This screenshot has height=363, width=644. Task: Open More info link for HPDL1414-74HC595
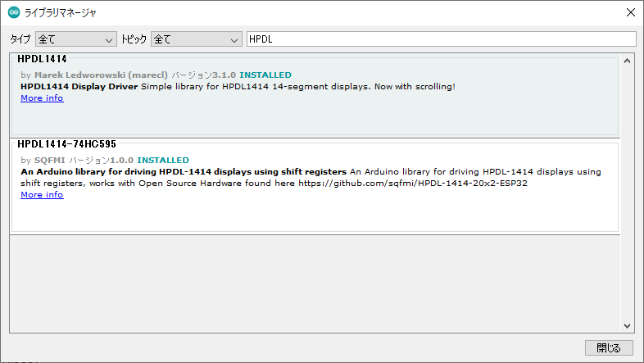(42, 195)
